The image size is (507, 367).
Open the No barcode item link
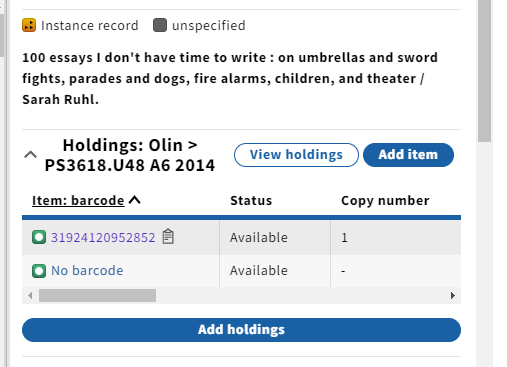tap(87, 270)
